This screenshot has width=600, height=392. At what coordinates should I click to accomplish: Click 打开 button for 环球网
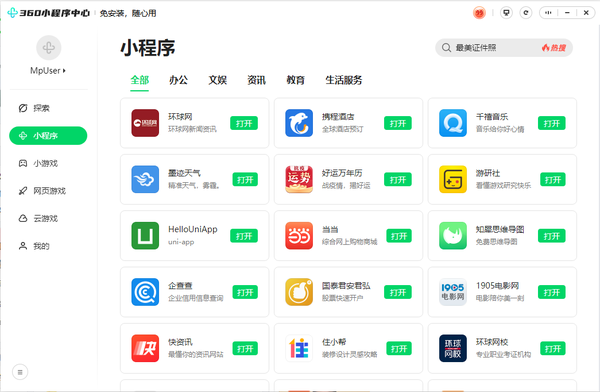click(x=244, y=123)
